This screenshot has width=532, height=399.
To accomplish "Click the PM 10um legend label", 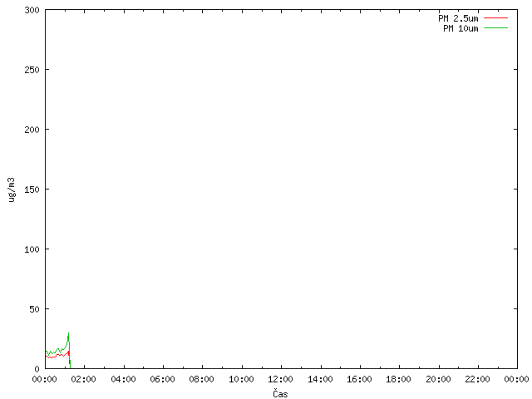I will point(461,28).
